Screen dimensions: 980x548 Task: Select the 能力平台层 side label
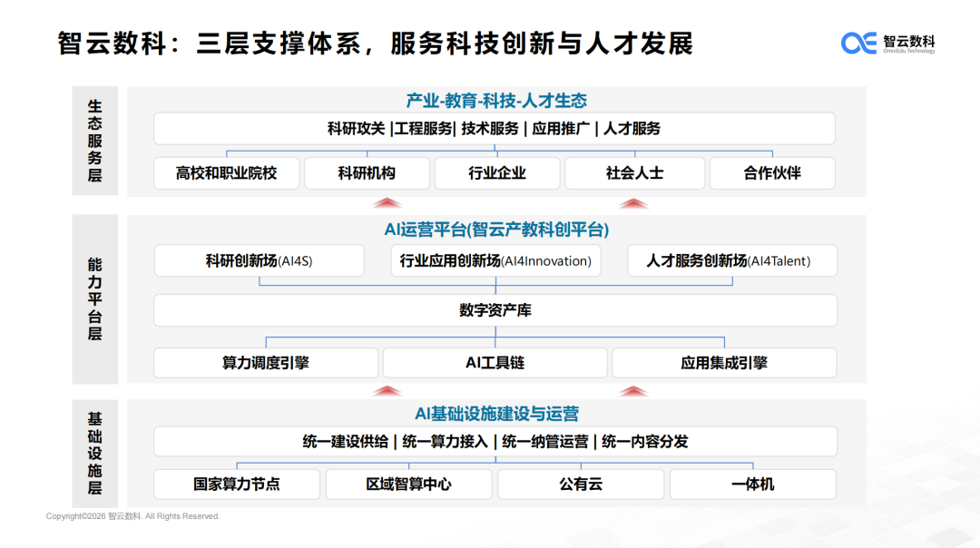click(95, 298)
